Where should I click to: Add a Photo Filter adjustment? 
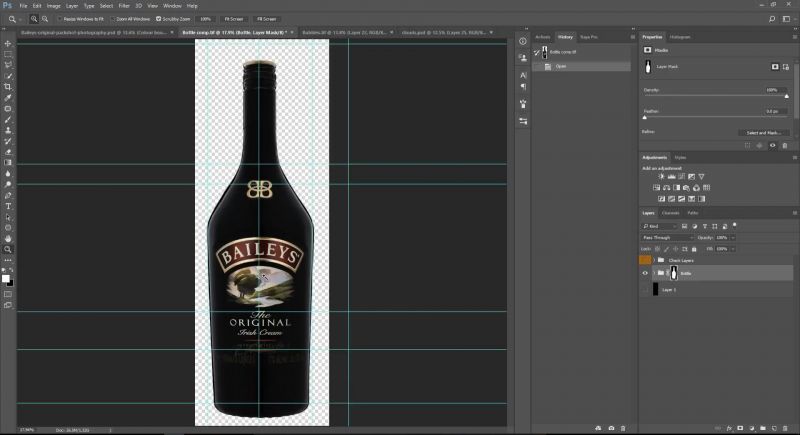[686, 188]
